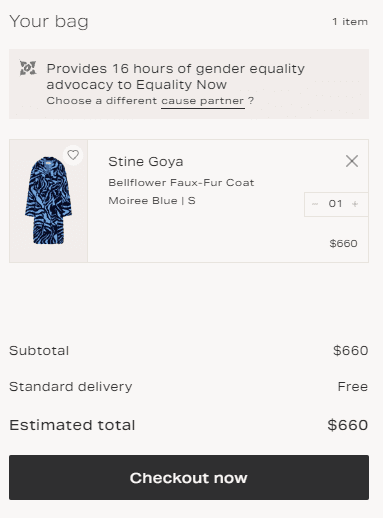Open the blue coat product thumbnail
Image resolution: width=383 pixels, height=518 pixels.
[49, 201]
